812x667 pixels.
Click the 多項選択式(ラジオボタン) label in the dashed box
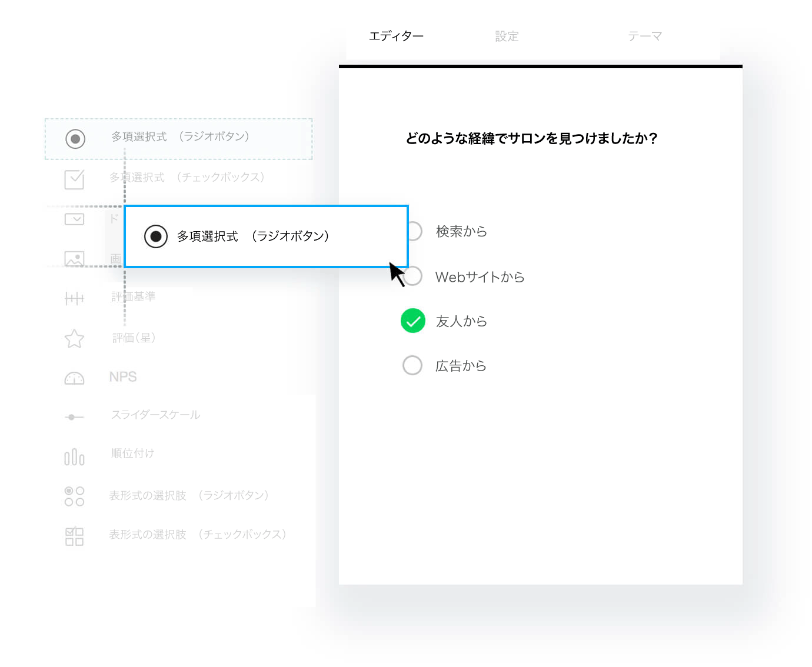pos(181,136)
